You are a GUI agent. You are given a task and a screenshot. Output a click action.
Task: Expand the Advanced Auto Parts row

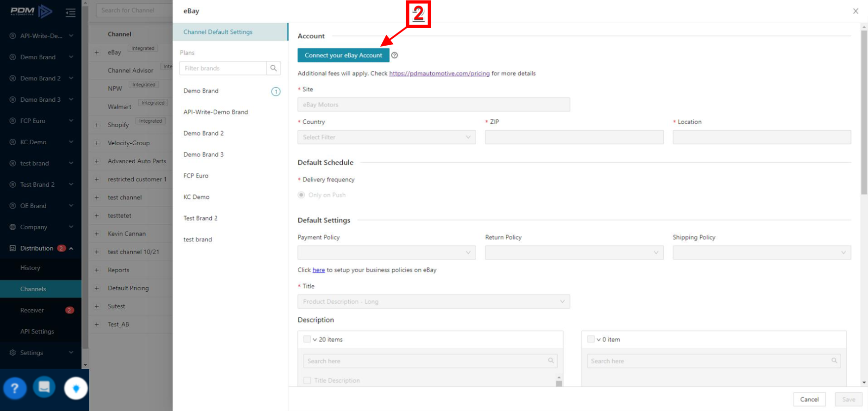[x=97, y=161]
